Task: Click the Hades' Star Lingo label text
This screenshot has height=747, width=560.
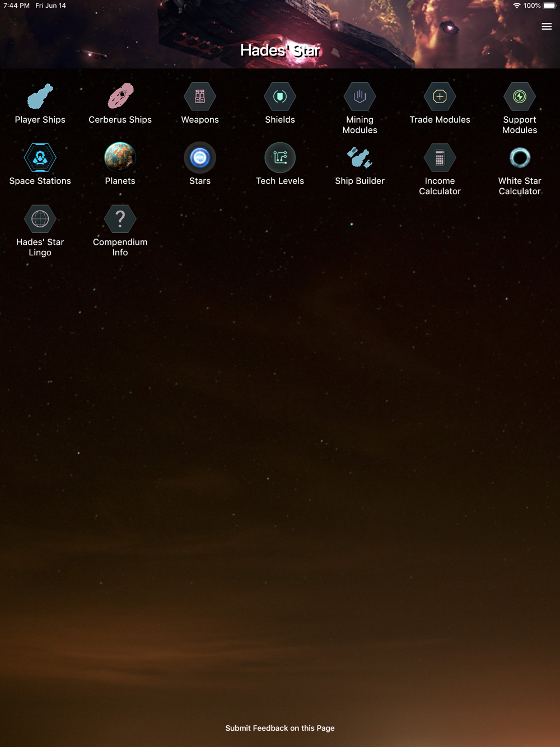Action: pos(40,247)
